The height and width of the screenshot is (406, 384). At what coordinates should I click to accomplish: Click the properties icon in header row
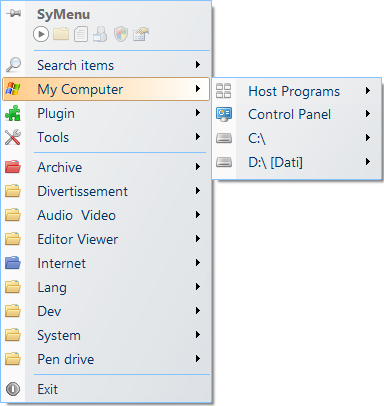tap(141, 34)
